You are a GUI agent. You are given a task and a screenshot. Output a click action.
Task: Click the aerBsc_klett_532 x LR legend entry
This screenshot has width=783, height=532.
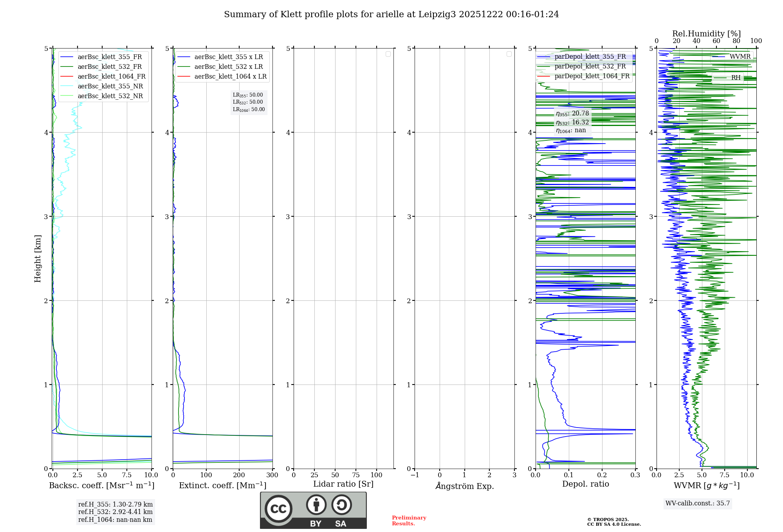coord(228,67)
